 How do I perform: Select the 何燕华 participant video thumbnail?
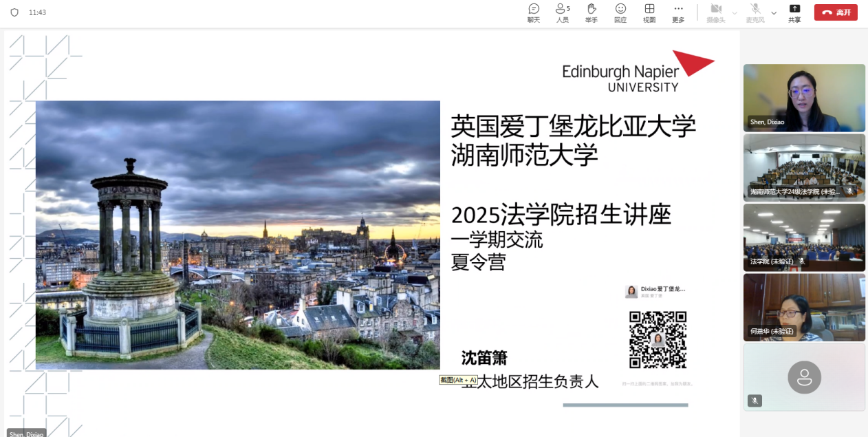(804, 307)
